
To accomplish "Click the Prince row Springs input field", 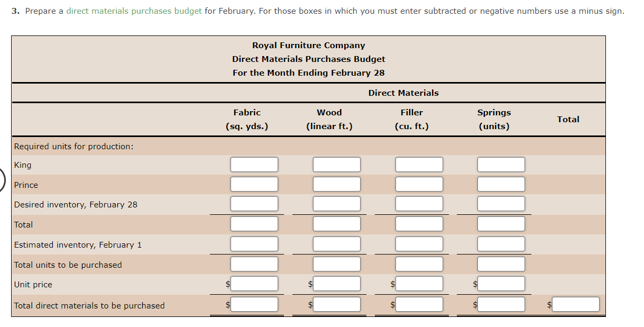I will pos(501,184).
